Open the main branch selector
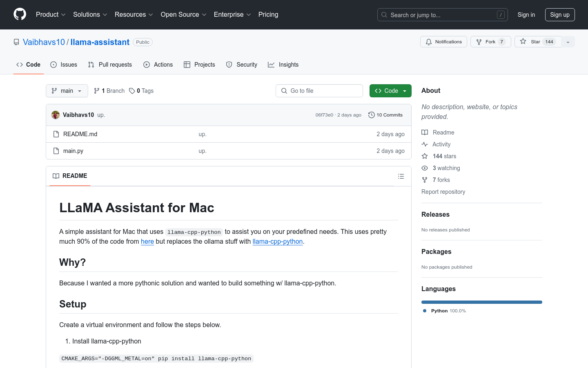Screen dimensions: 588x368 coord(67,91)
